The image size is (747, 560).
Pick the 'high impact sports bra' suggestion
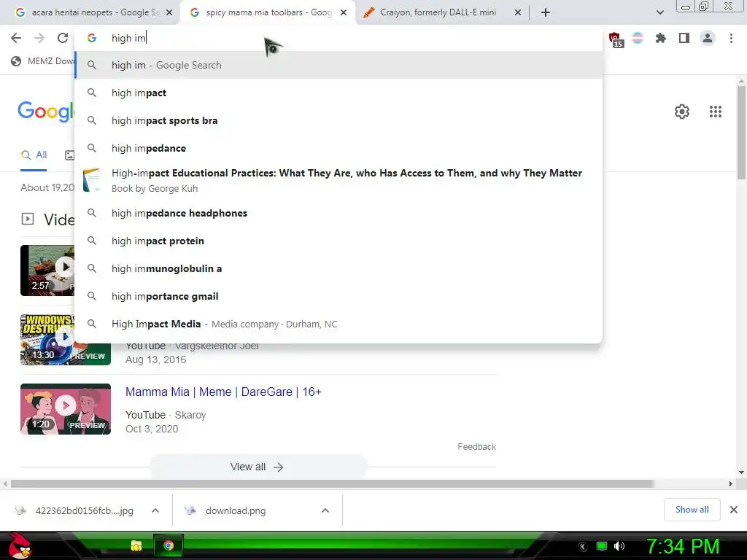338,120
